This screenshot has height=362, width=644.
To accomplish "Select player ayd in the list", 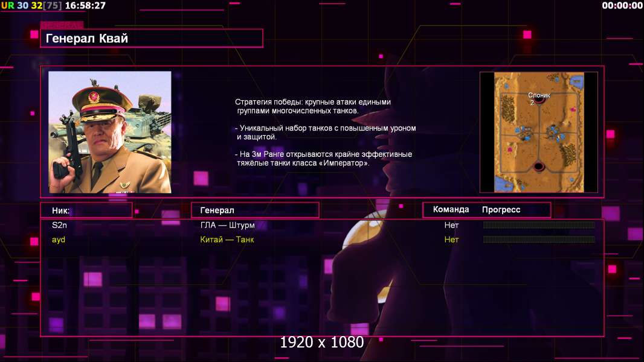I will [59, 240].
